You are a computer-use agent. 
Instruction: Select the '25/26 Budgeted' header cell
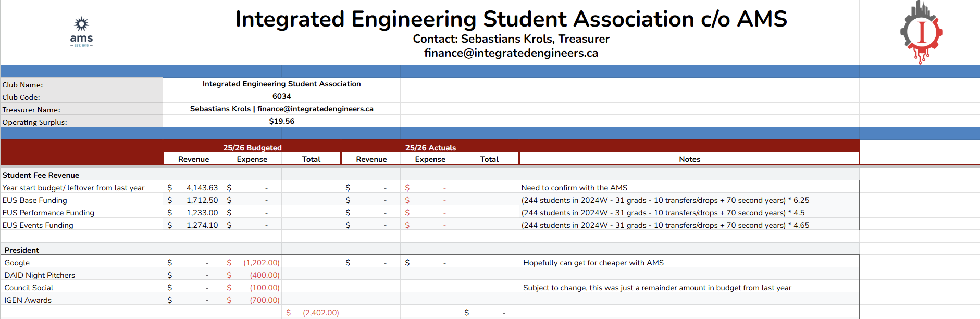[x=252, y=148]
